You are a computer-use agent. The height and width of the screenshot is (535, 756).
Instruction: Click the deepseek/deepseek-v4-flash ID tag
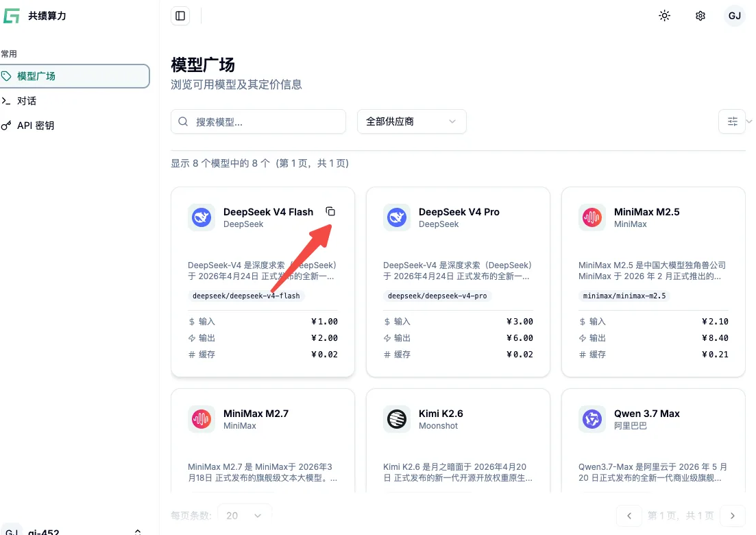click(x=246, y=296)
